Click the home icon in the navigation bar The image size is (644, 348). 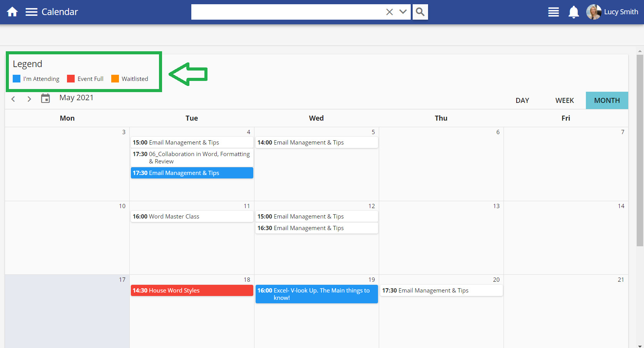point(12,12)
